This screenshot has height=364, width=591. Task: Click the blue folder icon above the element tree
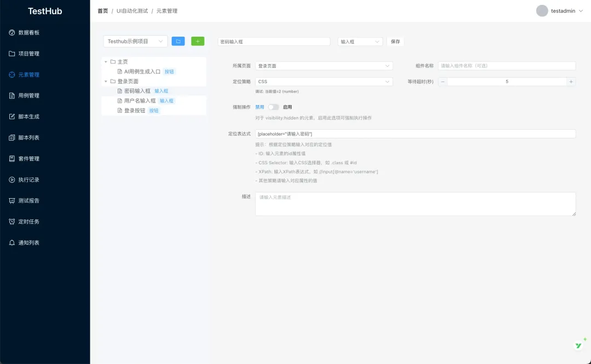click(x=178, y=41)
